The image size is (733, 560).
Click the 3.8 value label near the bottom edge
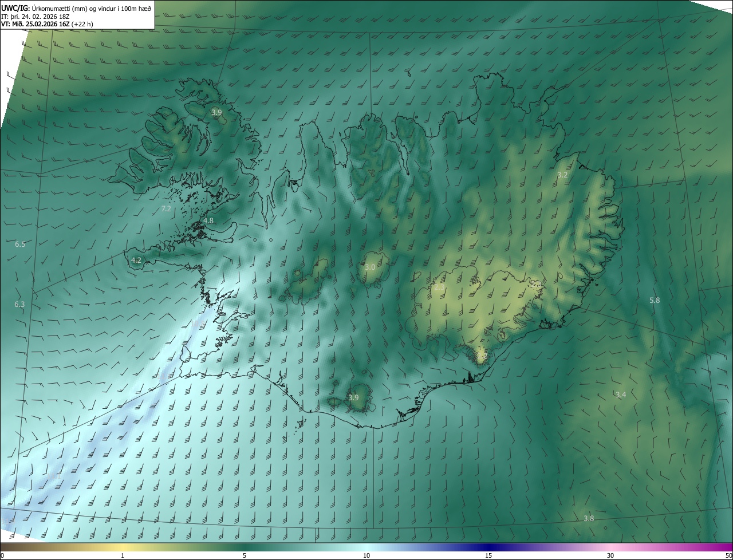pyautogui.click(x=589, y=518)
